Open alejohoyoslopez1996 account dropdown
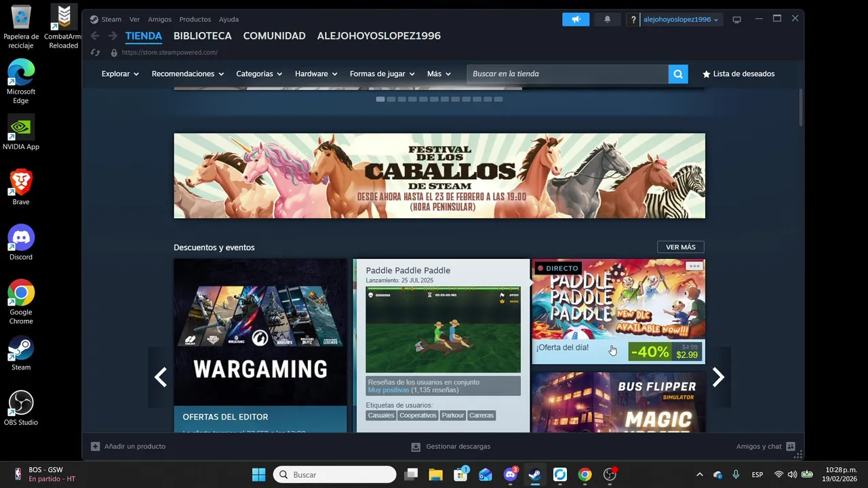 681,20
